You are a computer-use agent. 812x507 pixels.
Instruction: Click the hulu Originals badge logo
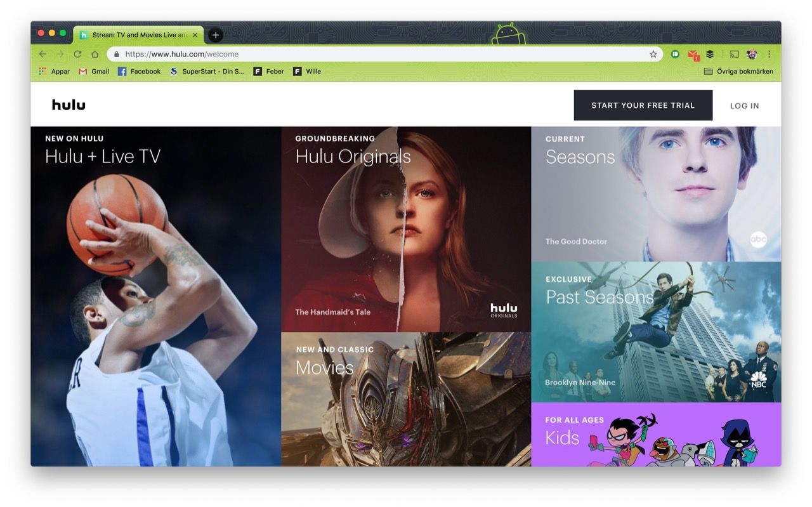click(504, 310)
